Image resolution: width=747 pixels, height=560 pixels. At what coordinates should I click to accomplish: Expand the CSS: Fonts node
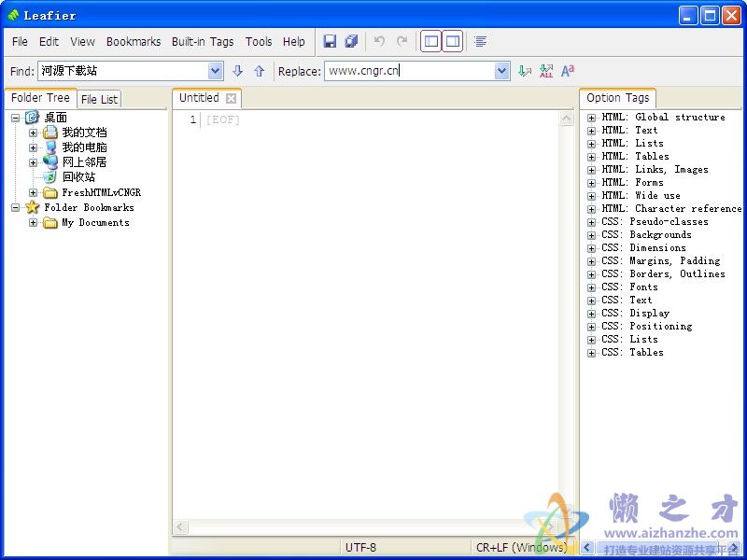point(592,287)
